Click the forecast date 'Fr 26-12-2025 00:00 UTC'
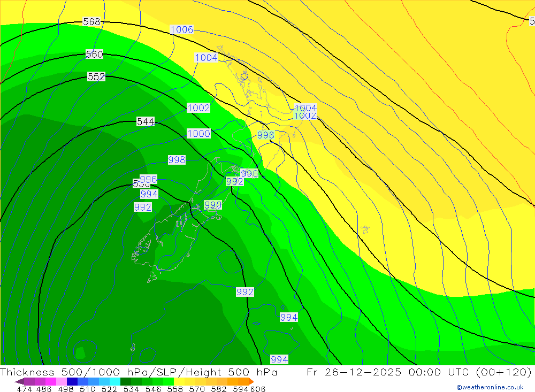Viewport: 535px width, 392px height. 389,372
